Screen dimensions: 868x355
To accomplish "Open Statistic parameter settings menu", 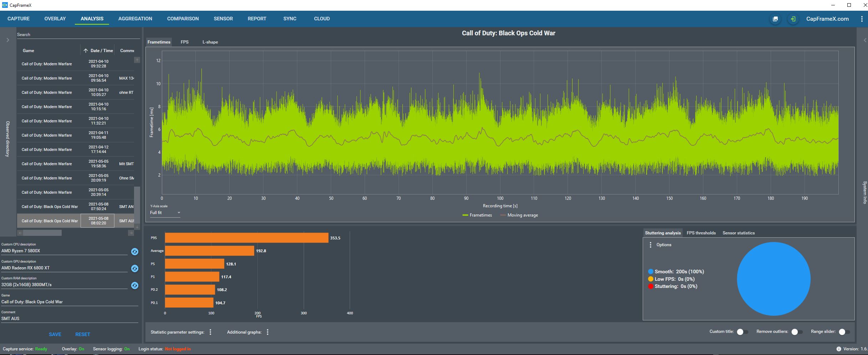I will [x=210, y=332].
